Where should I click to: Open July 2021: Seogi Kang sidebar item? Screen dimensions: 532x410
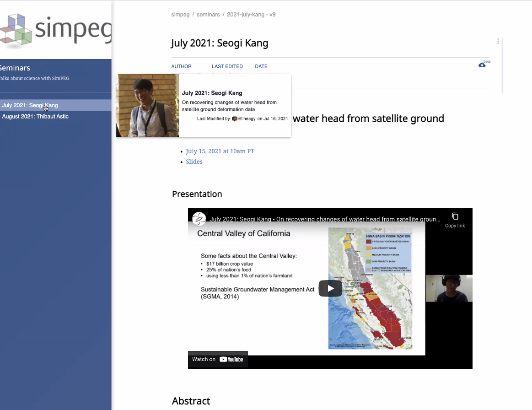[x=30, y=105]
